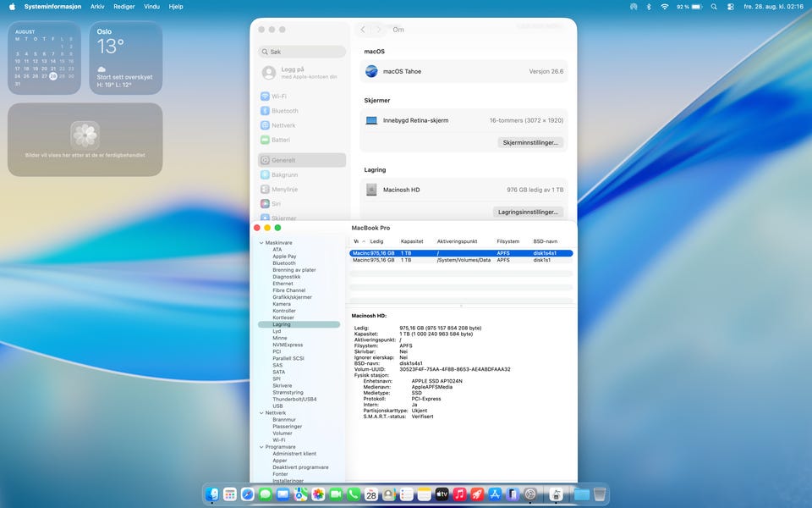The image size is (812, 508).
Task: Select volume row with BSD name disk1s4s1
Action: coord(462,253)
